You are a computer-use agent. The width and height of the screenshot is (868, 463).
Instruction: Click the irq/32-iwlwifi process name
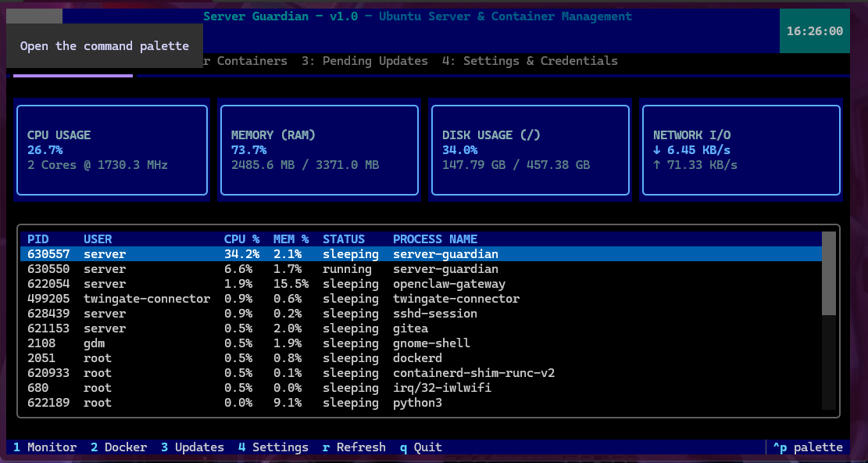point(442,388)
